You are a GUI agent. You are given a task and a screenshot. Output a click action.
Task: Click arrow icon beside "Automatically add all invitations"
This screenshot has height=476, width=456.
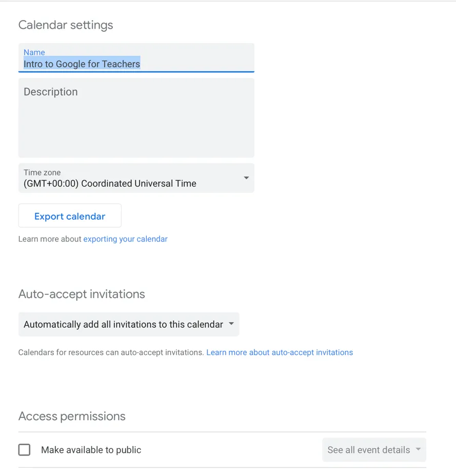coord(231,324)
